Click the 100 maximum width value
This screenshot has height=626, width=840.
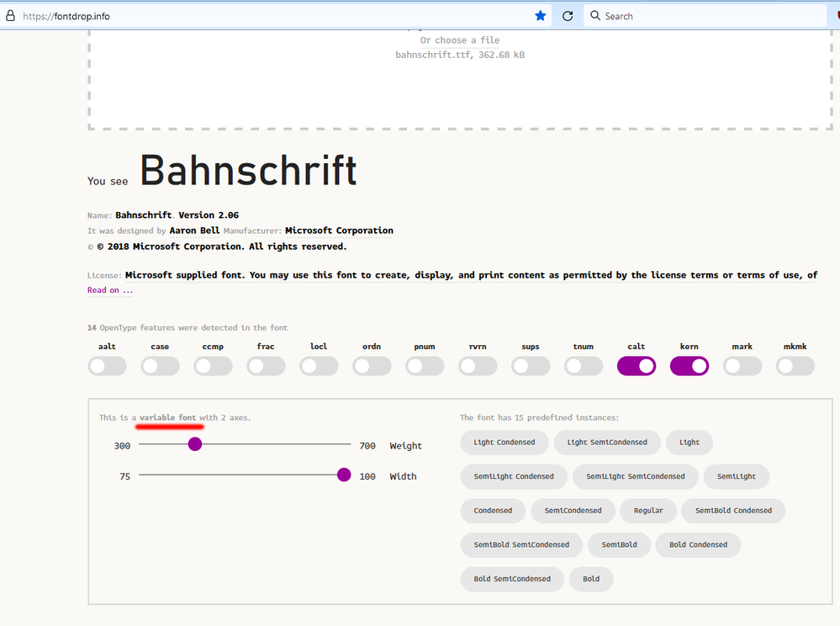tap(367, 476)
